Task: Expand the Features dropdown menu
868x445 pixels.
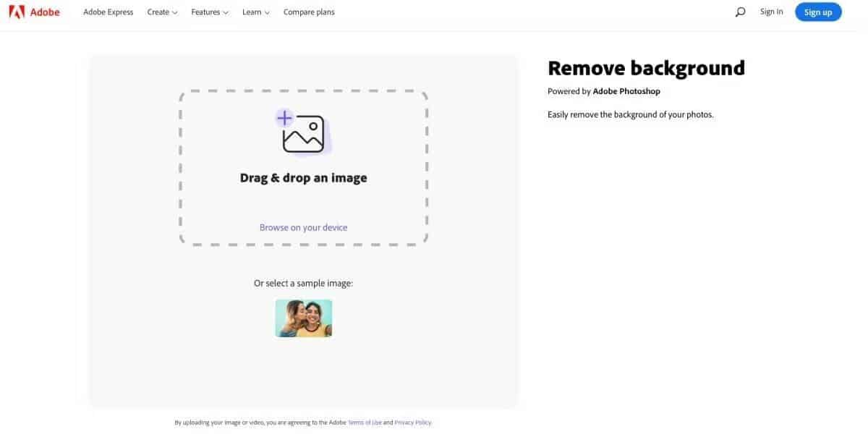Action: [x=210, y=12]
